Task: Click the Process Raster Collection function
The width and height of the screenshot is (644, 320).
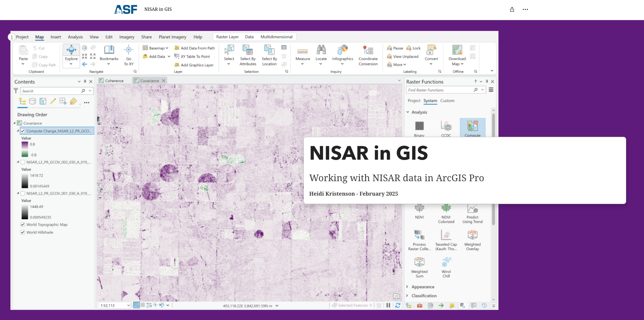Action: tap(419, 240)
